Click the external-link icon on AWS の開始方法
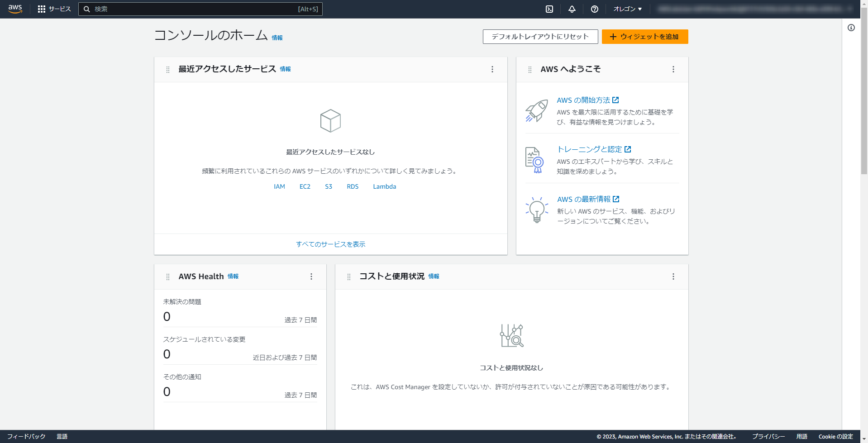The width and height of the screenshot is (868, 443). 616,100
